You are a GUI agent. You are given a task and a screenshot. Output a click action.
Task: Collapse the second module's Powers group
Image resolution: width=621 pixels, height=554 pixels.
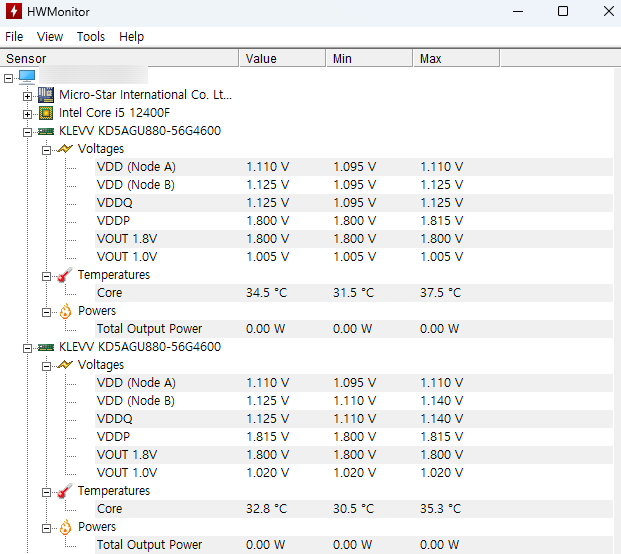coord(46,528)
